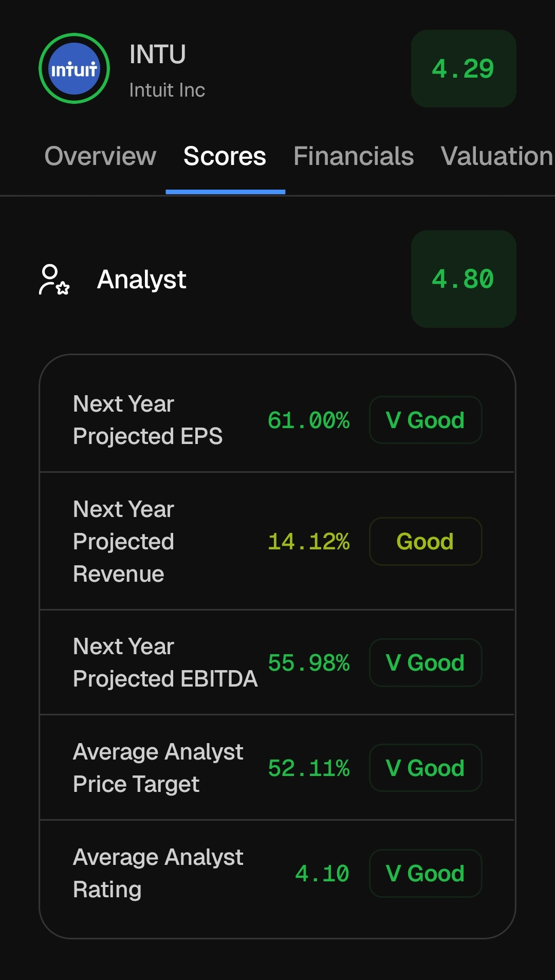Tap the Intuit company logo icon

click(x=74, y=68)
